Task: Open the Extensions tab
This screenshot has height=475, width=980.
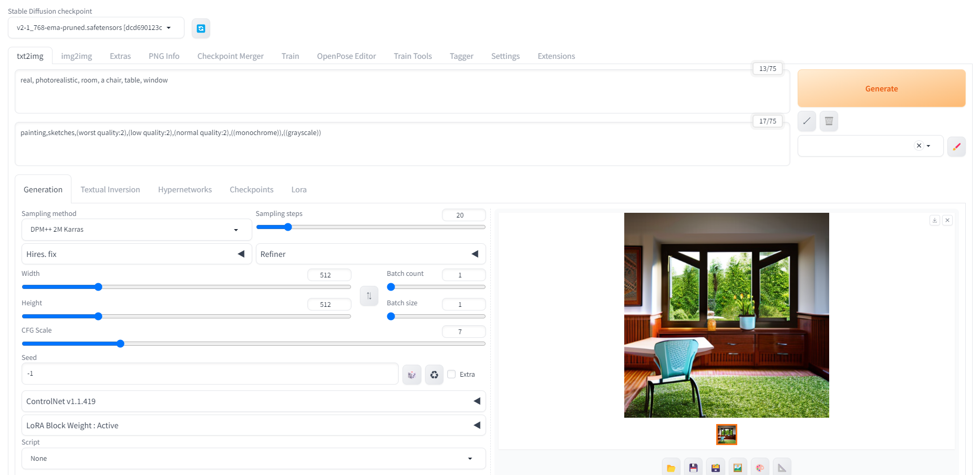Action: [x=556, y=56]
